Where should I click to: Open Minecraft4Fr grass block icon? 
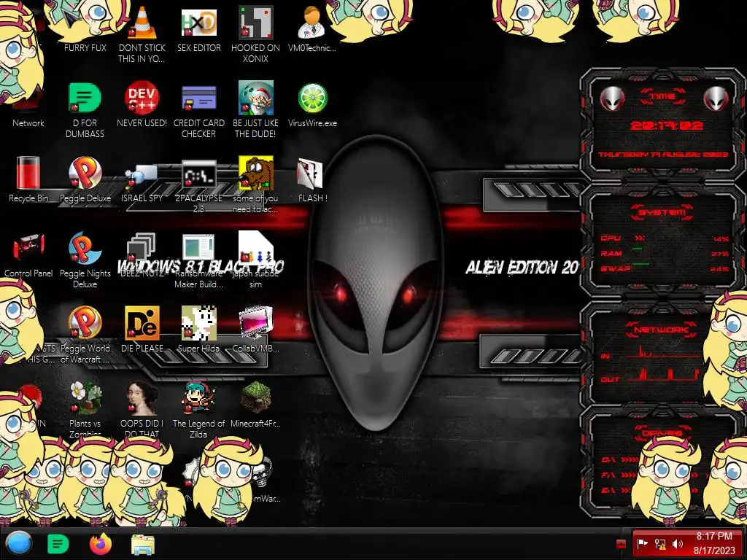tap(256, 399)
